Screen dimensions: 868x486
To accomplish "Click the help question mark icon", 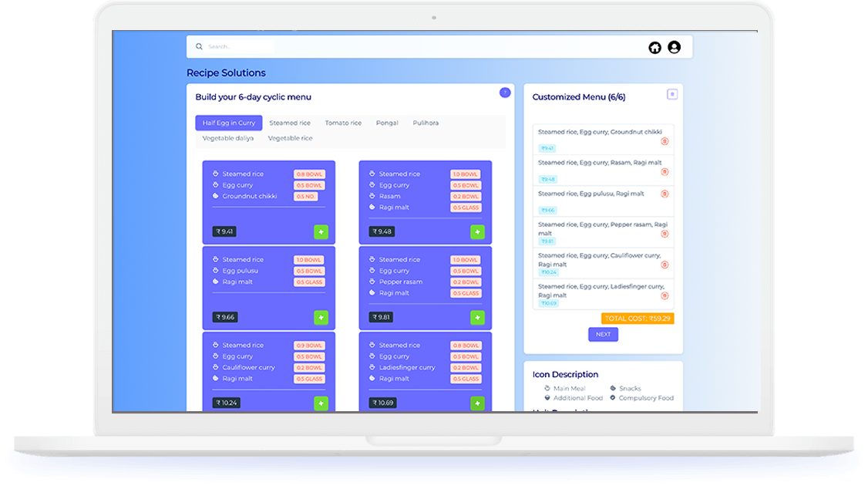I will (x=505, y=93).
